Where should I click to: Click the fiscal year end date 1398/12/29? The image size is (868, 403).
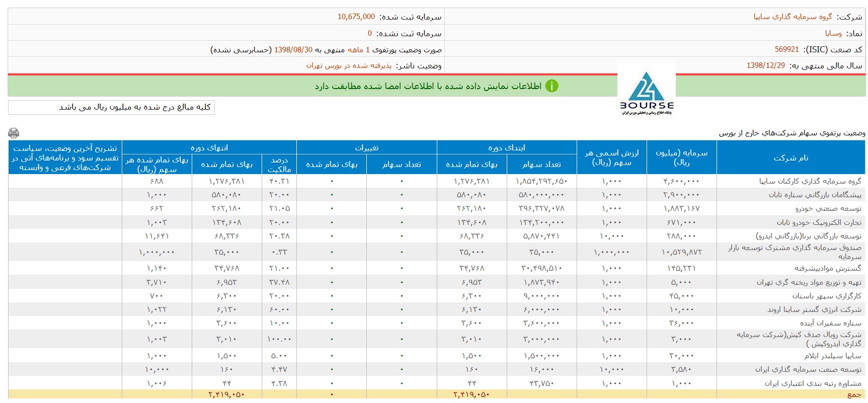tap(765, 65)
